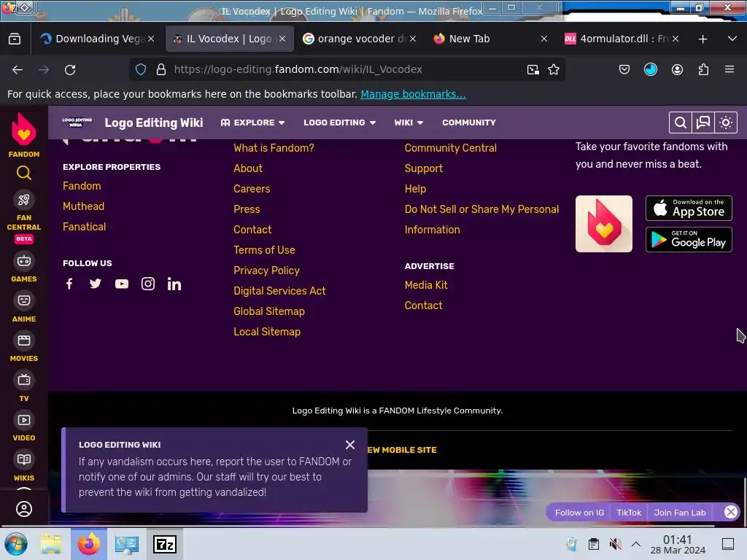
Task: Open the Muthead property link
Action: (x=83, y=206)
